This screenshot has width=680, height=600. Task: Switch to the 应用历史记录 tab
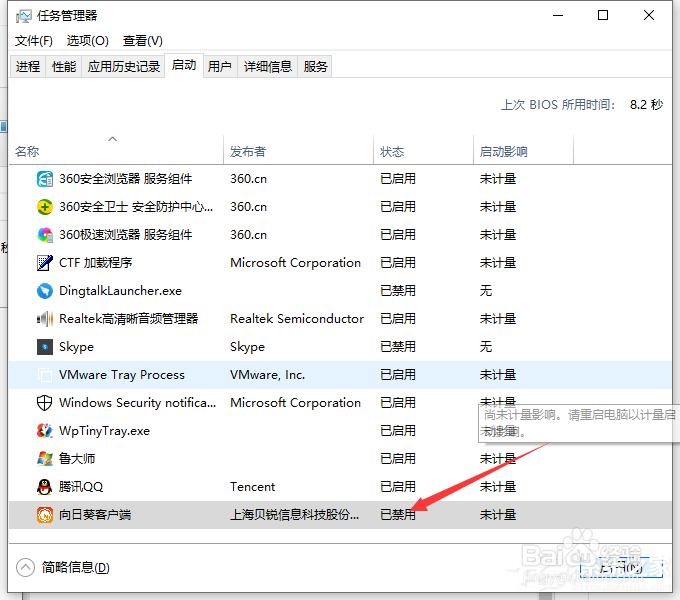coord(124,66)
